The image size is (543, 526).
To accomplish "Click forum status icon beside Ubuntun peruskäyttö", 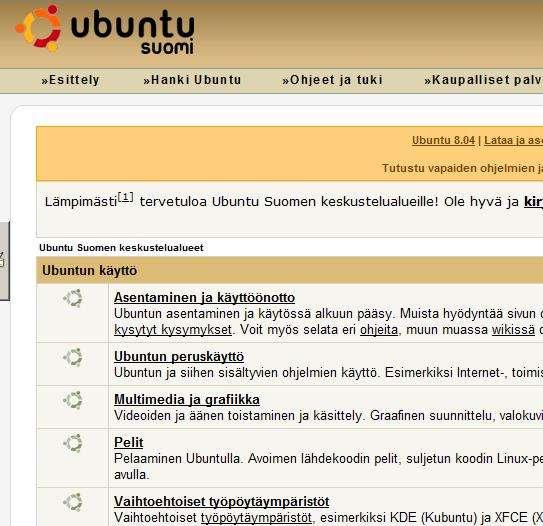I will 73,357.
